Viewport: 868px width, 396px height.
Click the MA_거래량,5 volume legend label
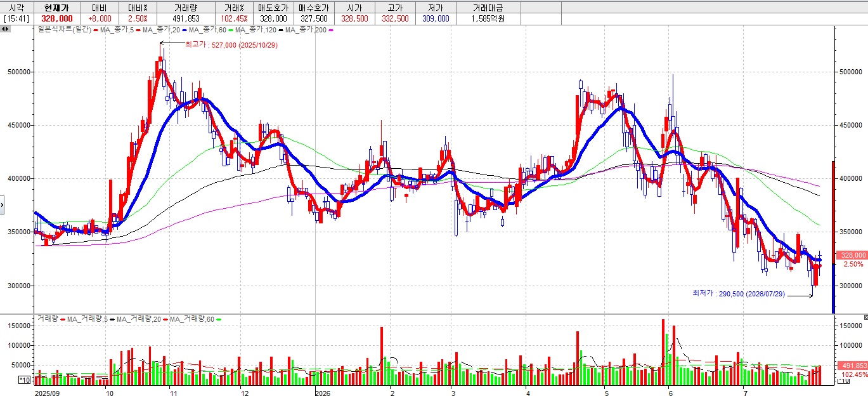87,319
